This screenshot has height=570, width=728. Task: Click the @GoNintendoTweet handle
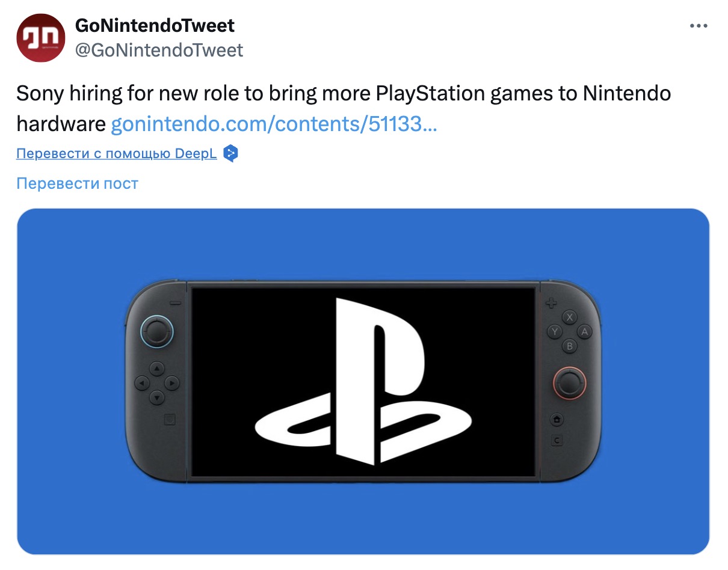point(159,50)
